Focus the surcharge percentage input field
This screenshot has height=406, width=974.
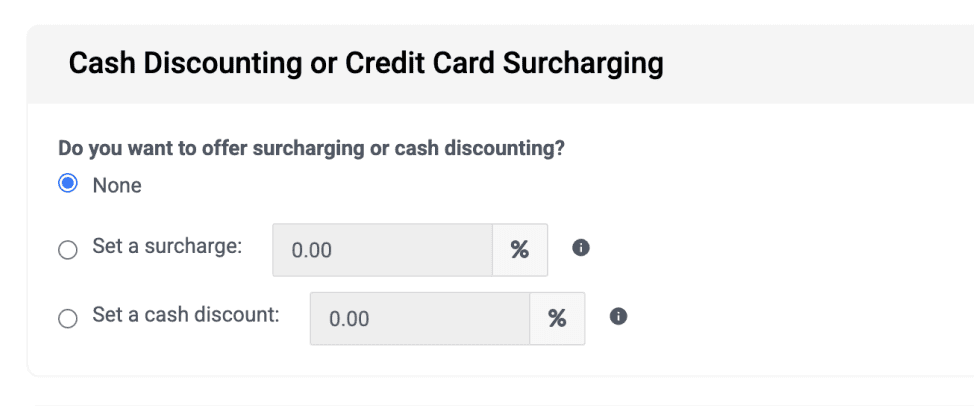[383, 250]
